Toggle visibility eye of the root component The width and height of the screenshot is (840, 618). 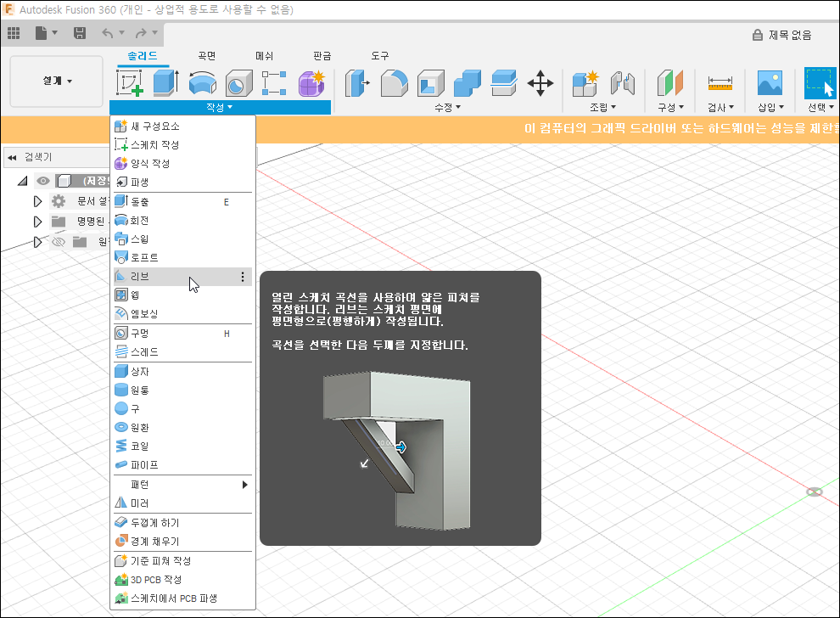coord(43,181)
